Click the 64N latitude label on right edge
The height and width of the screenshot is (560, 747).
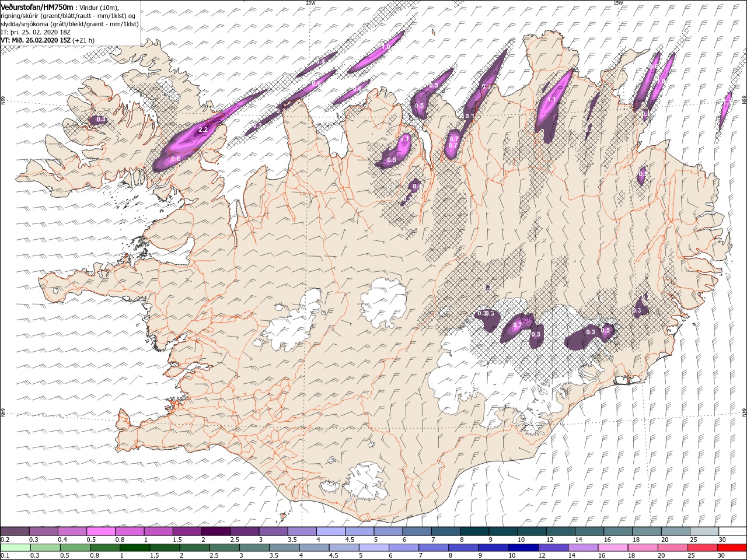click(743, 413)
